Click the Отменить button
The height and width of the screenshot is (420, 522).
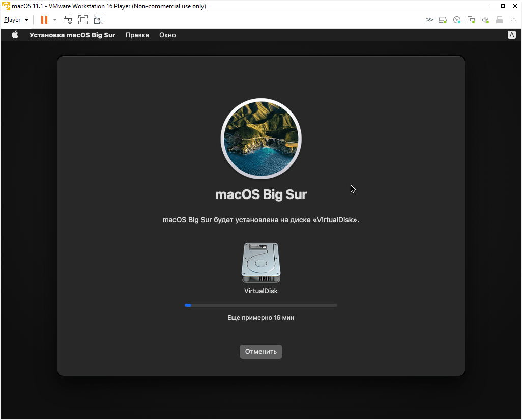pos(261,351)
